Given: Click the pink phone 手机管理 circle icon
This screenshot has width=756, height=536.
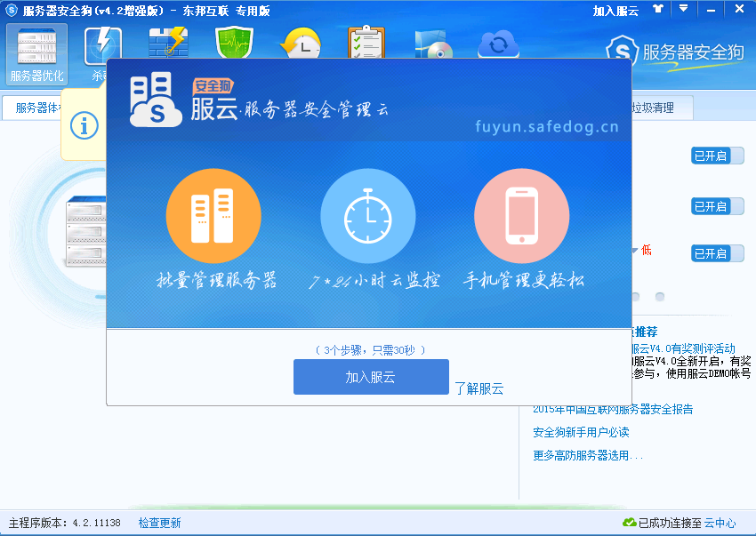Looking at the screenshot, I should (522, 215).
